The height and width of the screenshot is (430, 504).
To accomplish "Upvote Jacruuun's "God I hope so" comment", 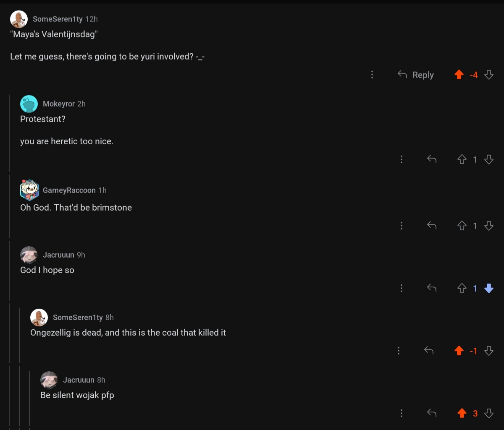I will pos(462,288).
